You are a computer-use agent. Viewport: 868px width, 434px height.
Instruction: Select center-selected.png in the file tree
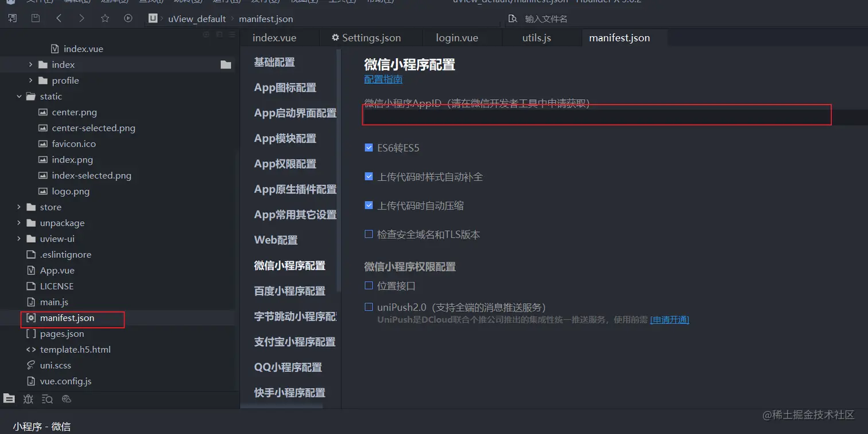(94, 128)
